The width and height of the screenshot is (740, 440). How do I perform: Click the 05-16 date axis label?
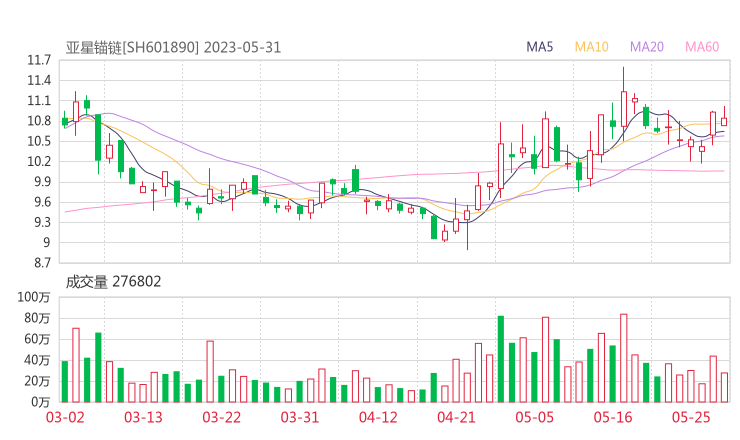pos(613,417)
